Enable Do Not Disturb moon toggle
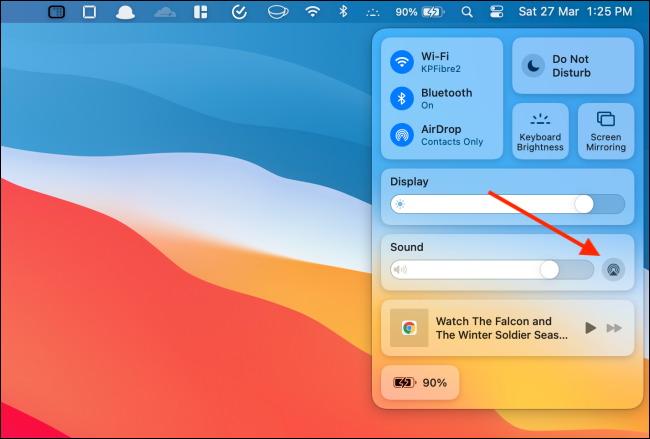Viewport: 650px width, 439px height. point(533,65)
